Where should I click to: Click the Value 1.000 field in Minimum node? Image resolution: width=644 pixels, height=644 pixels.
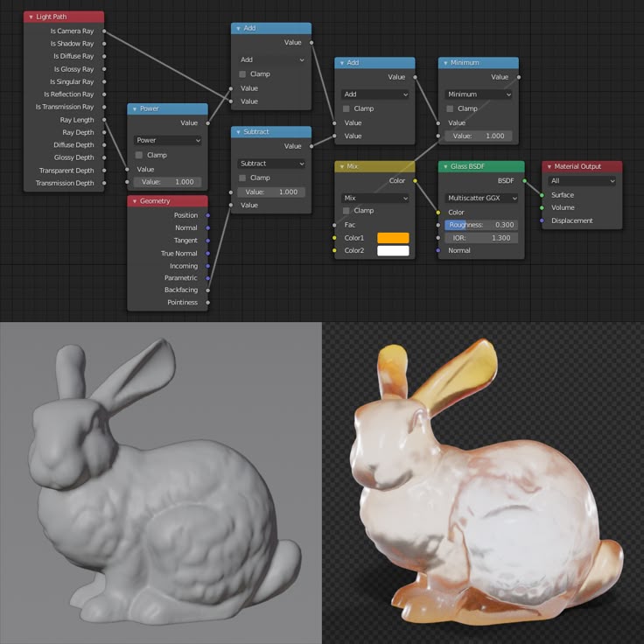coord(479,136)
